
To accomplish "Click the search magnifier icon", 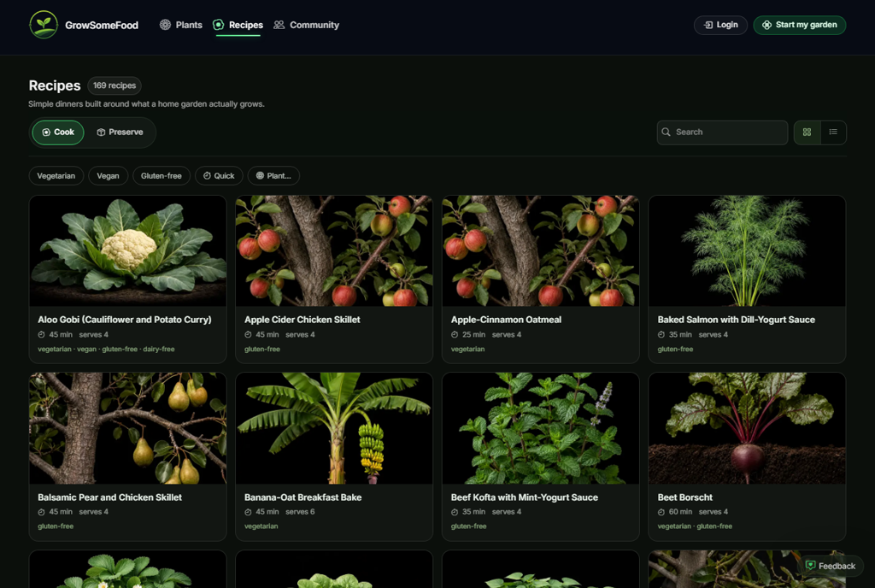I will [666, 132].
